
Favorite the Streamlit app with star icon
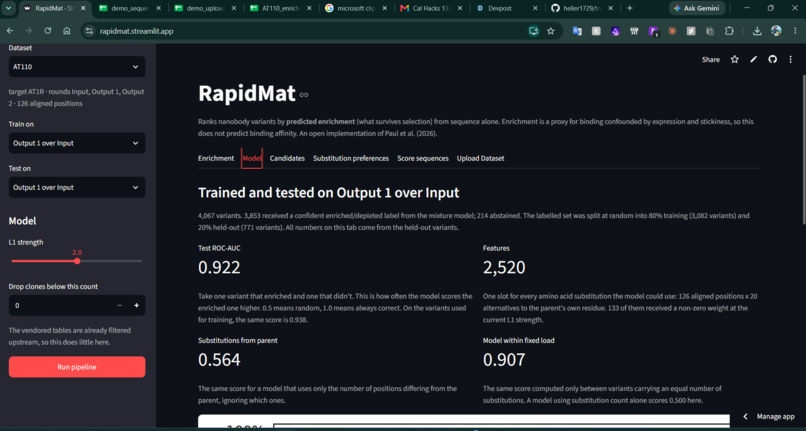coord(735,60)
